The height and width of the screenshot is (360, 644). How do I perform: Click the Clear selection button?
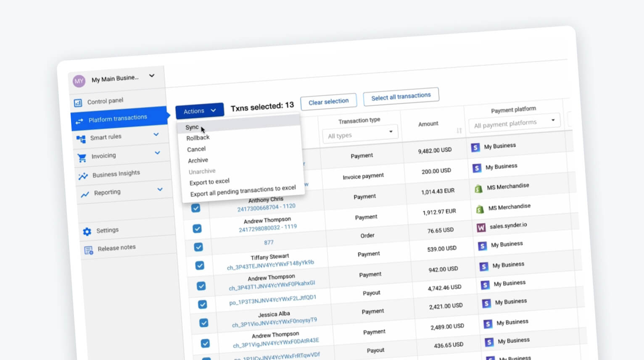[328, 102]
